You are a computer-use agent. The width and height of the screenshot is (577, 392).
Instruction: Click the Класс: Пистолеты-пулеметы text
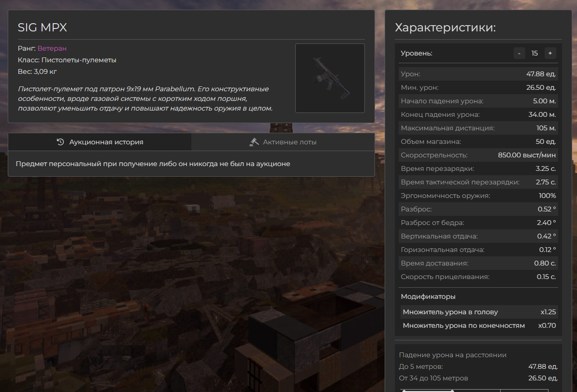click(x=67, y=60)
